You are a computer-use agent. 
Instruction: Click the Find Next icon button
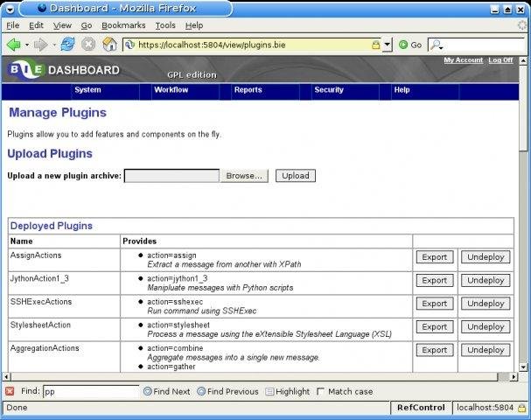click(x=148, y=391)
